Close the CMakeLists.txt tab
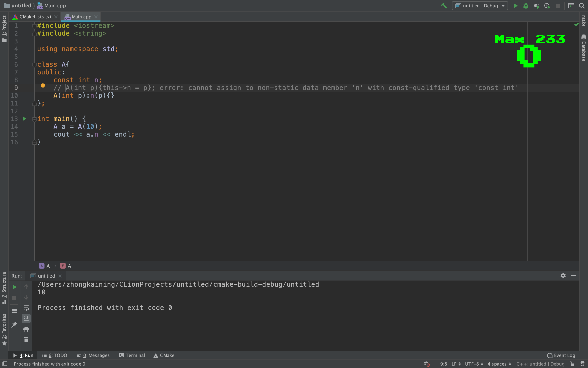Image resolution: width=588 pixels, height=368 pixels. point(56,17)
